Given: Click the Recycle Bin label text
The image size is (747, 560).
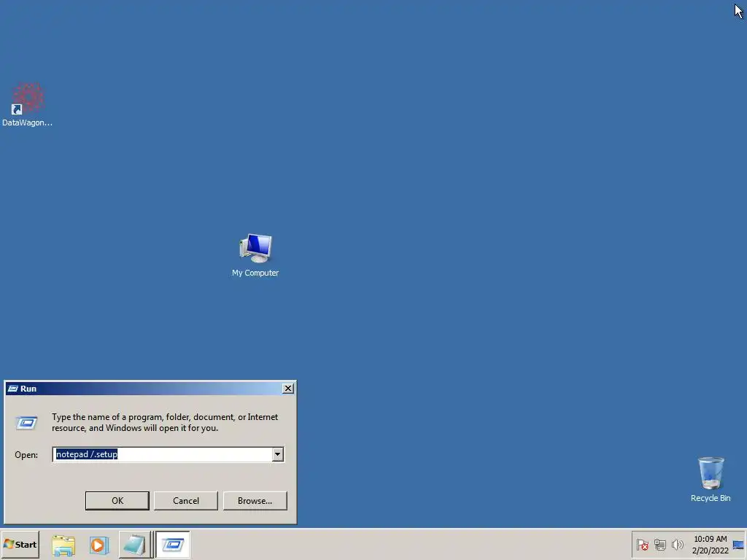Looking at the screenshot, I should (x=711, y=498).
